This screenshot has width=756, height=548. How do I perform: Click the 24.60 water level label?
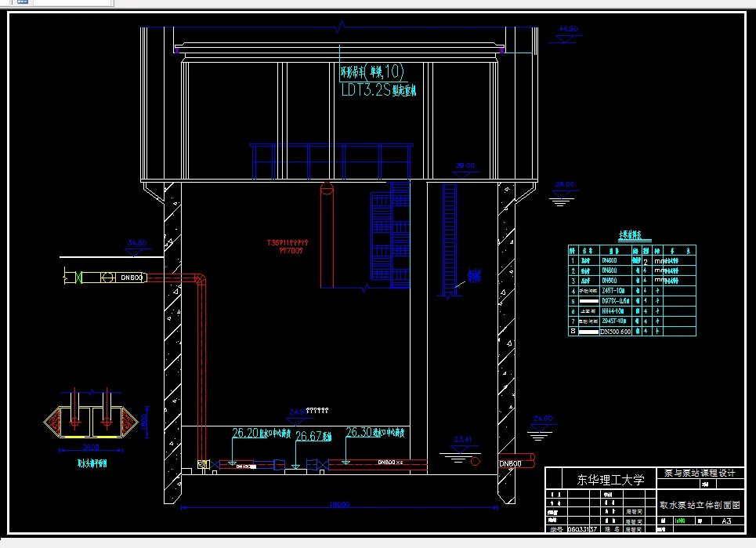click(x=543, y=418)
